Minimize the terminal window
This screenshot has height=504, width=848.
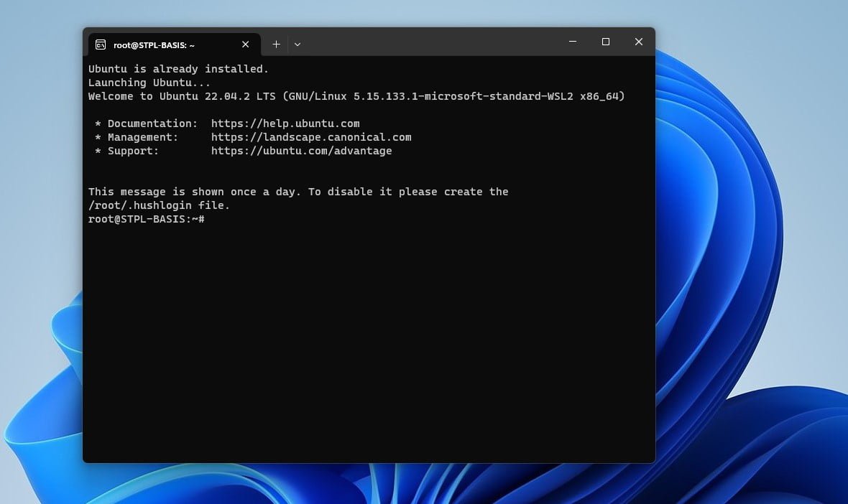573,42
